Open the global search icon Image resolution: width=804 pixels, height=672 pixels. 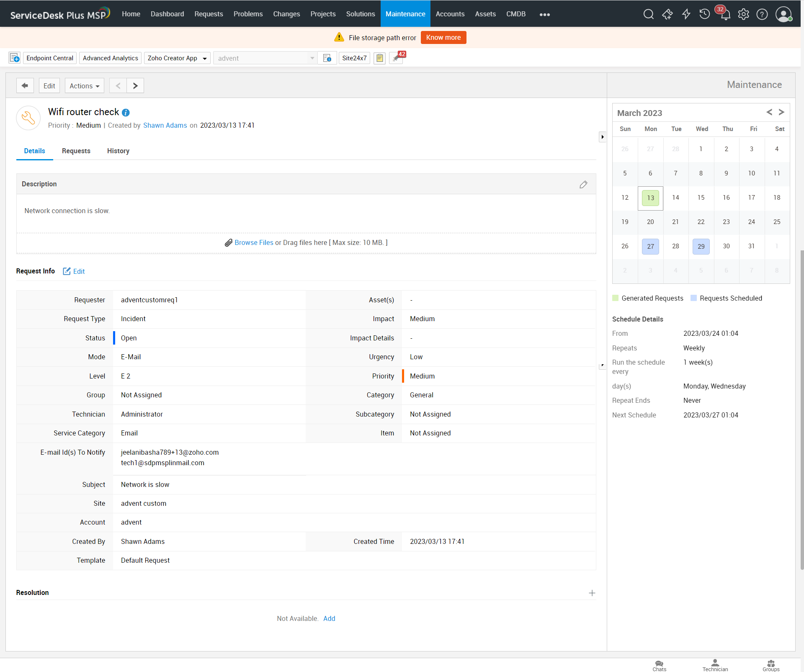click(648, 14)
